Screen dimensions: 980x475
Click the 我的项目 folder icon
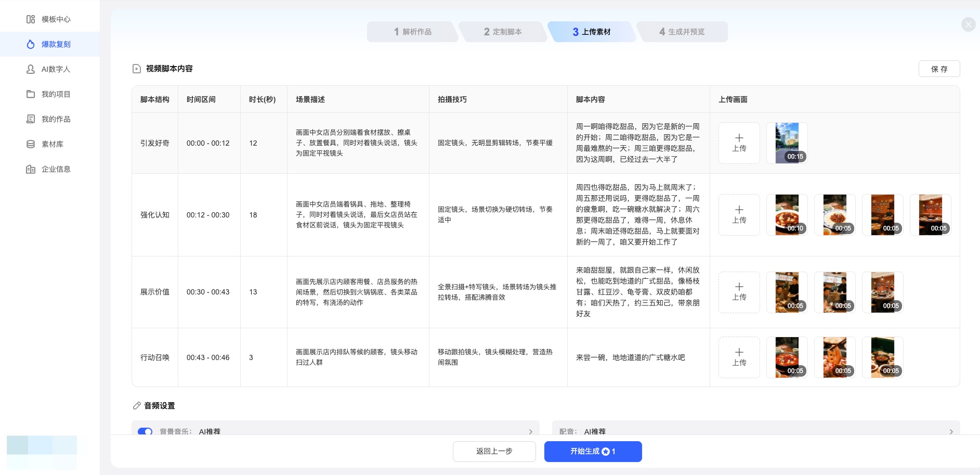point(31,94)
